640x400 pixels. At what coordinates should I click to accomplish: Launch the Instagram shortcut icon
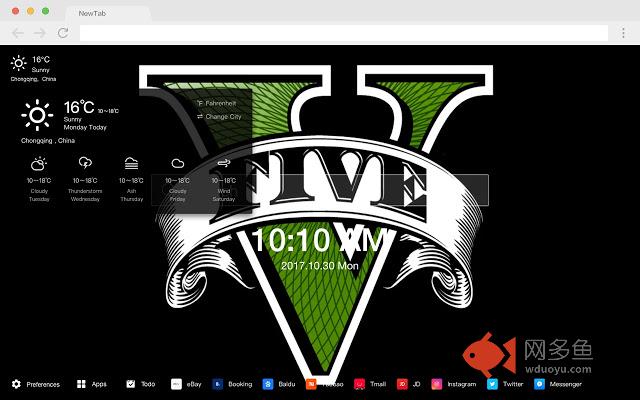coord(436,384)
